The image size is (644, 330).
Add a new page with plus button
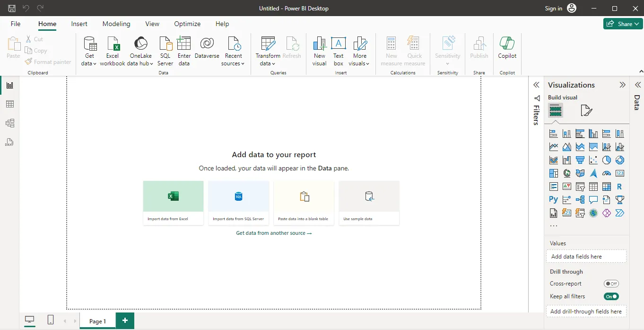coord(125,321)
